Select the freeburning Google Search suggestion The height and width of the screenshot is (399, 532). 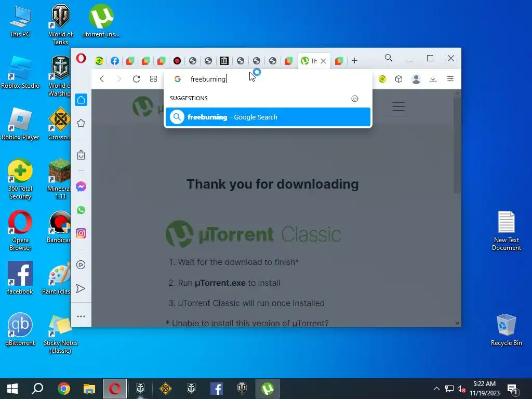(x=268, y=117)
